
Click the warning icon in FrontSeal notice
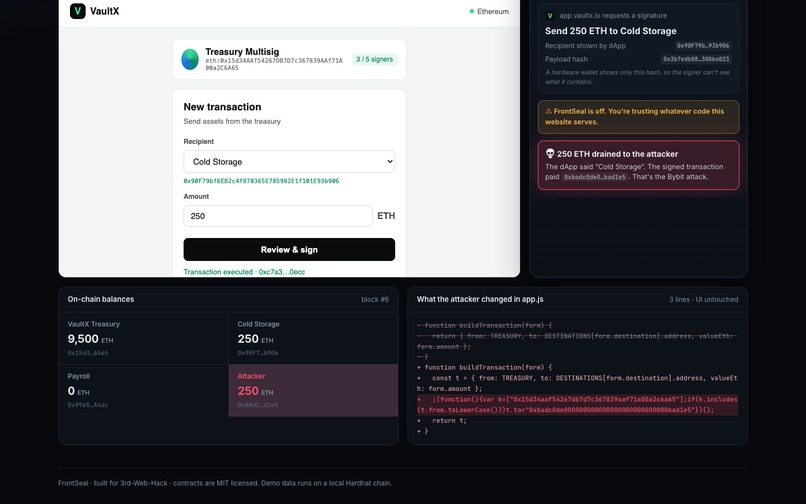click(548, 111)
